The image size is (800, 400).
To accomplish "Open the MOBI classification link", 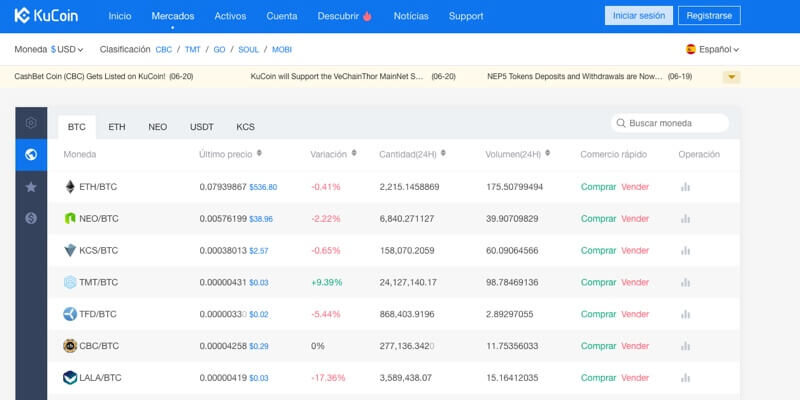I will (x=282, y=49).
